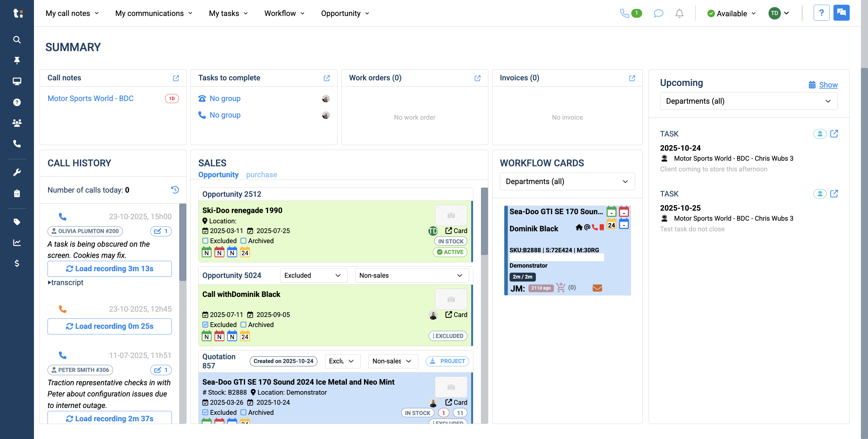Image resolution: width=868 pixels, height=439 pixels.
Task: Check Archived on Ski-Doo renegade opportunity
Action: 244,241
